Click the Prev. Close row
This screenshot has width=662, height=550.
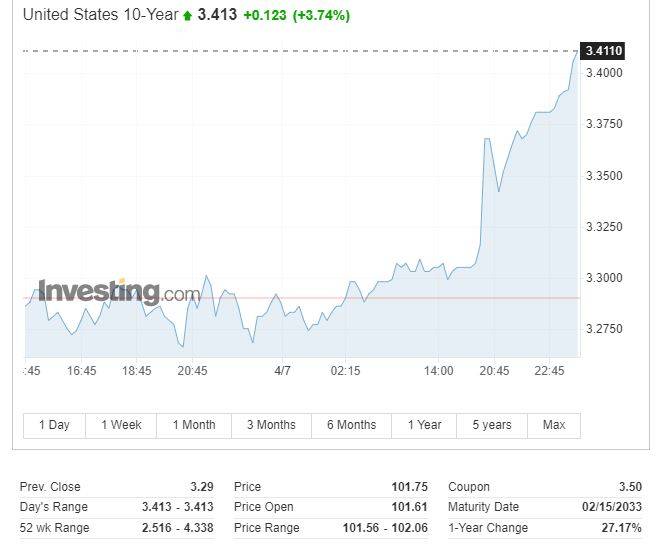(x=116, y=487)
